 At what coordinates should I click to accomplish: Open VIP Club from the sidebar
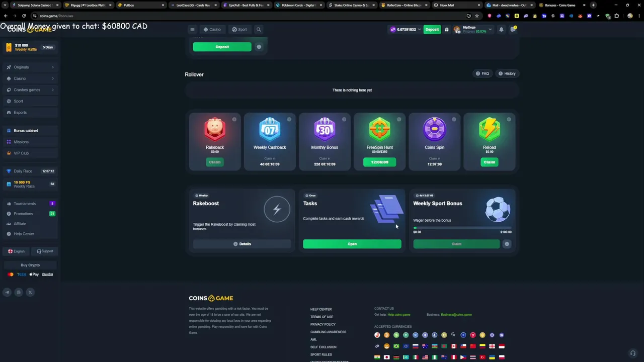pyautogui.click(x=31, y=153)
